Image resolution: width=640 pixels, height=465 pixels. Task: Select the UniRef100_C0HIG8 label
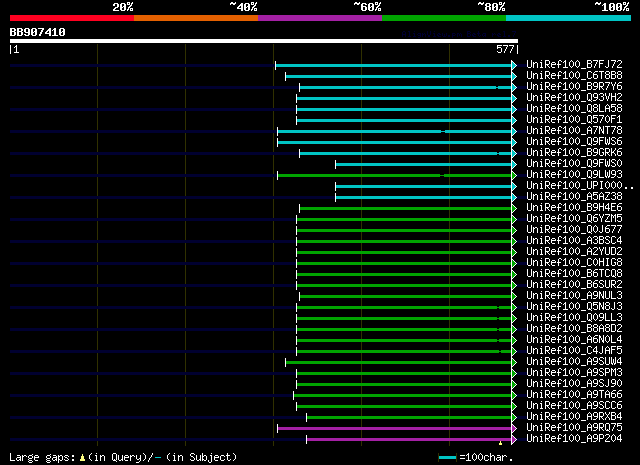click(x=574, y=263)
